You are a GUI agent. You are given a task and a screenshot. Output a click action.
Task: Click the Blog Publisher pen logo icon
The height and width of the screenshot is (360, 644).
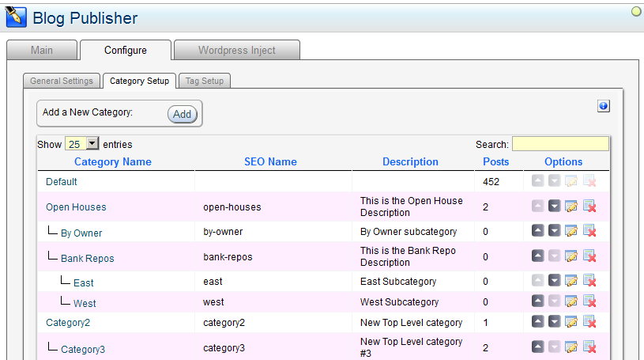click(x=16, y=17)
